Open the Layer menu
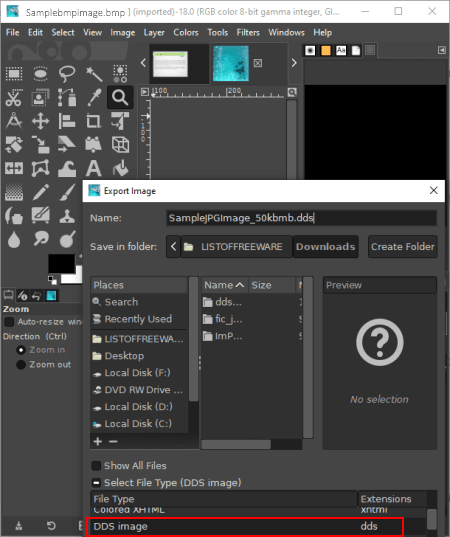Image resolution: width=450 pixels, height=537 pixels. 154,33
